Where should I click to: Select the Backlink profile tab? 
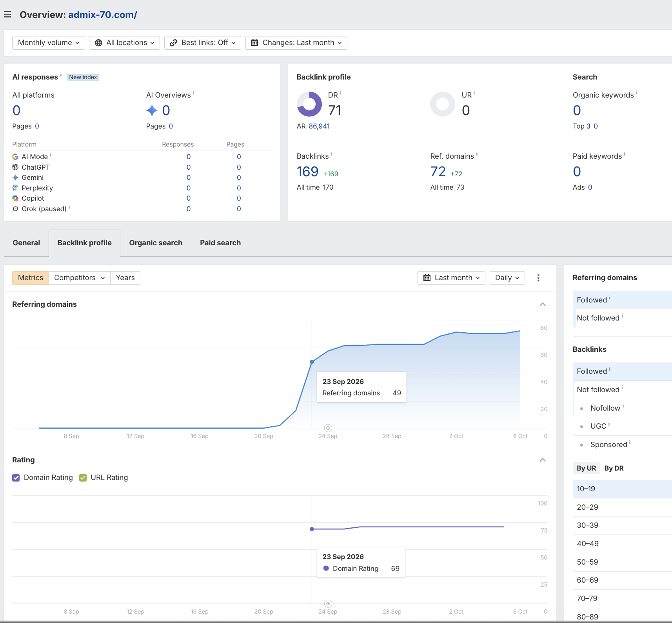pyautogui.click(x=85, y=243)
